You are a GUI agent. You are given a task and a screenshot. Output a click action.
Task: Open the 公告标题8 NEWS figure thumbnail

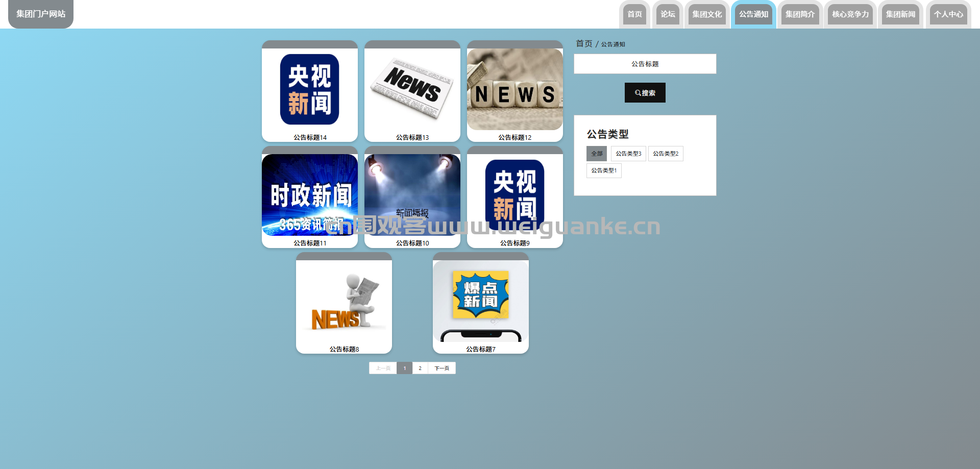pyautogui.click(x=344, y=301)
